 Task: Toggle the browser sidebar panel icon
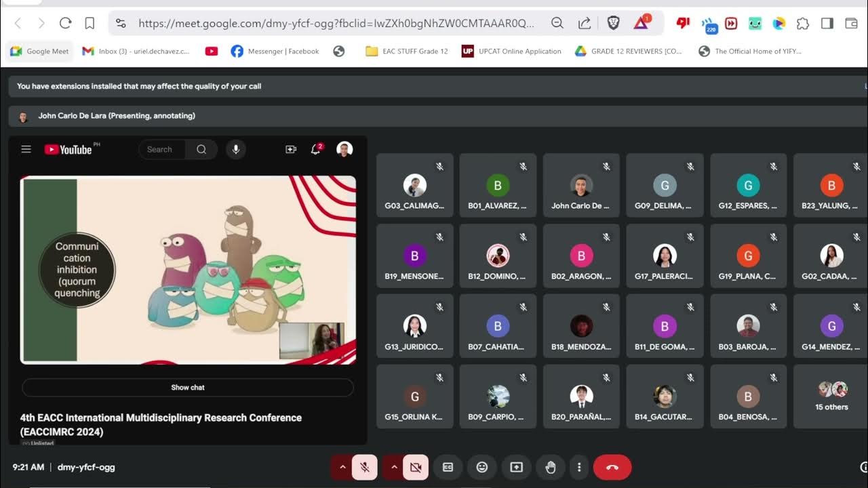tap(827, 23)
